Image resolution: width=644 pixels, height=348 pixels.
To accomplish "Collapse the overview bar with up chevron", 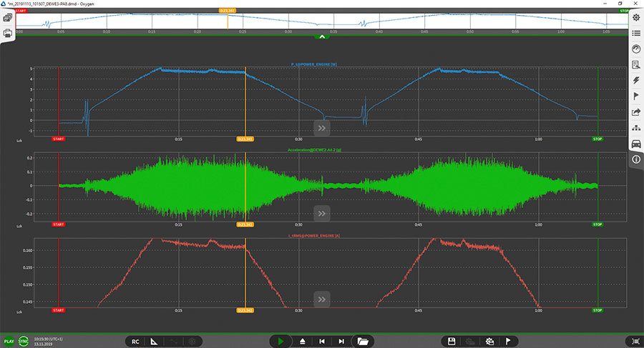I will point(322,37).
